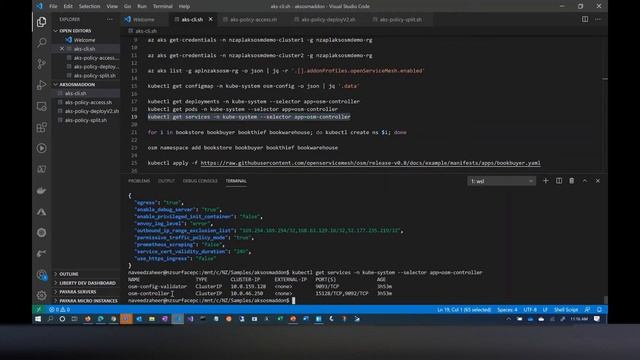Open the Terminal menu

pyautogui.click(x=162, y=6)
